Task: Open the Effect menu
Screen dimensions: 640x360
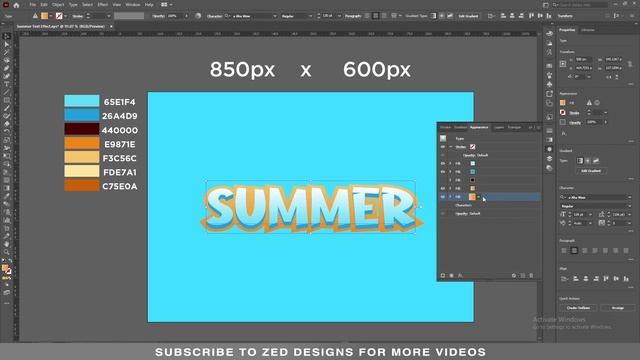Action: click(x=102, y=4)
